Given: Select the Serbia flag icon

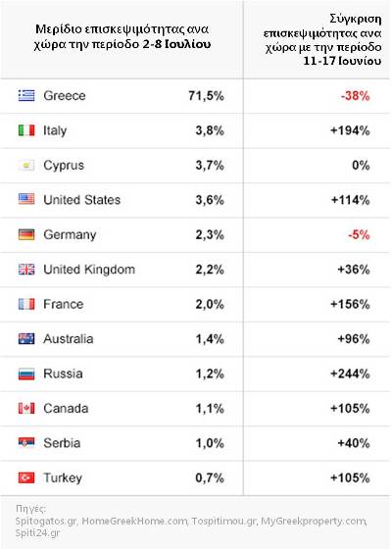Looking at the screenshot, I should [x=26, y=443].
